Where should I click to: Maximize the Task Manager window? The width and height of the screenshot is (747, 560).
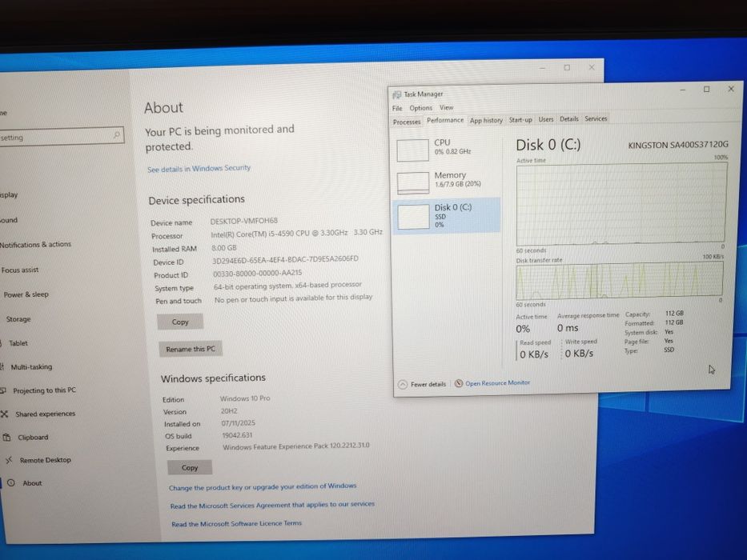(706, 89)
